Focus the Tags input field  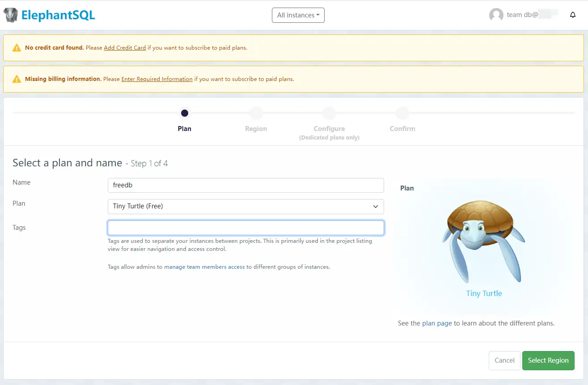246,228
